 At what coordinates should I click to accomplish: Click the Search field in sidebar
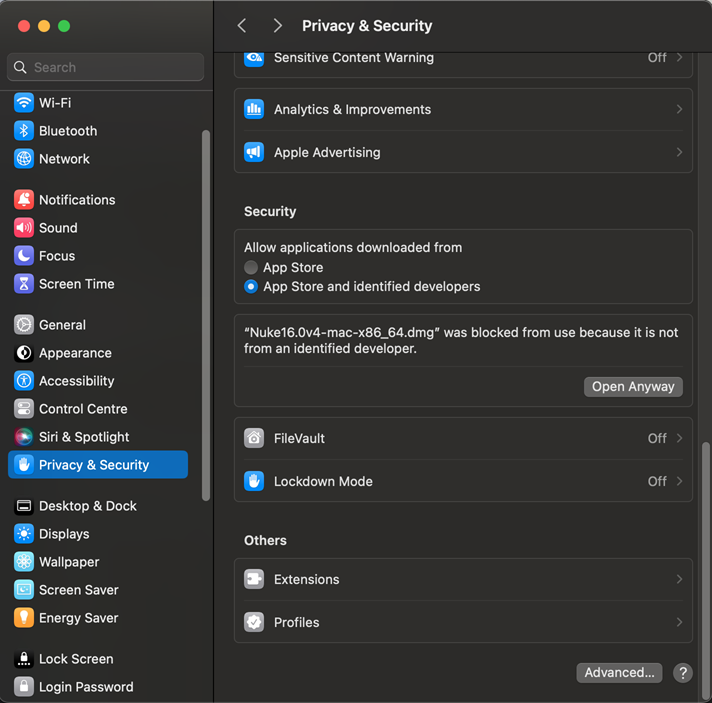pos(105,67)
